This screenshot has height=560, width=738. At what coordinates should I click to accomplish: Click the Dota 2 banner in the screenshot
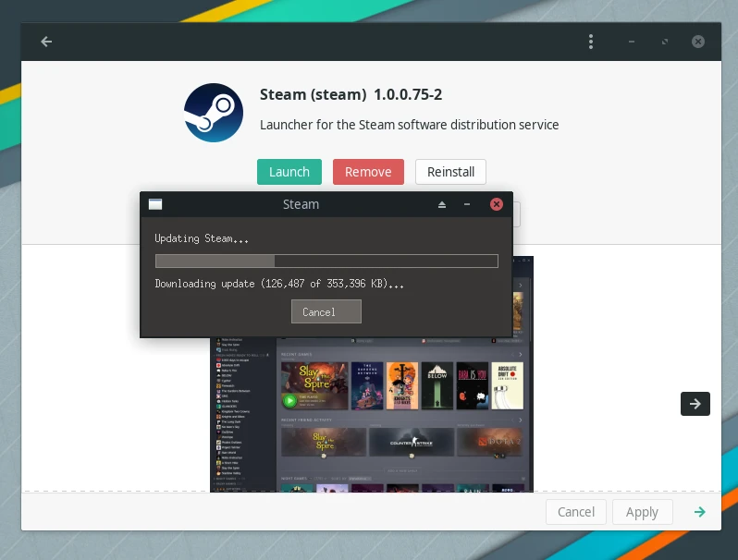pyautogui.click(x=489, y=442)
